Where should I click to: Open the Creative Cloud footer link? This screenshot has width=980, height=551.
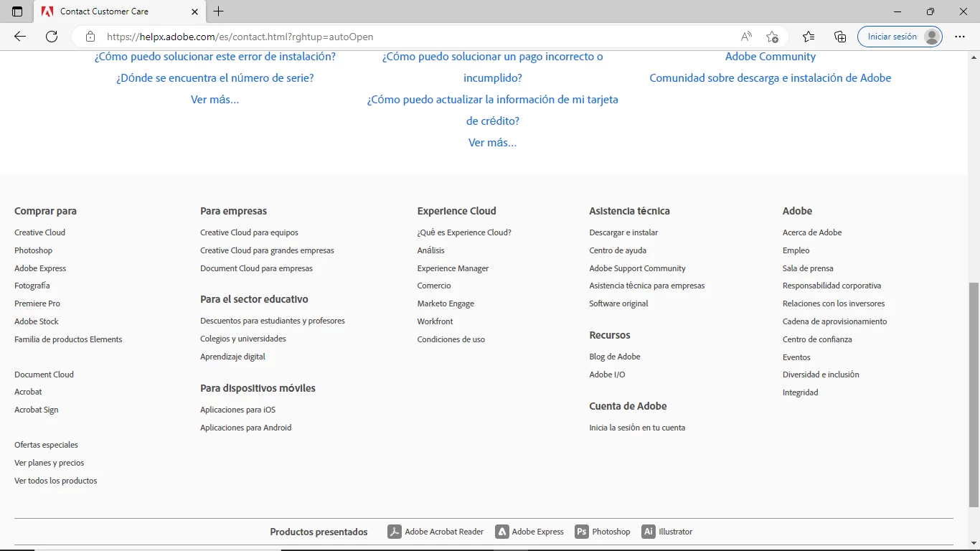point(40,232)
